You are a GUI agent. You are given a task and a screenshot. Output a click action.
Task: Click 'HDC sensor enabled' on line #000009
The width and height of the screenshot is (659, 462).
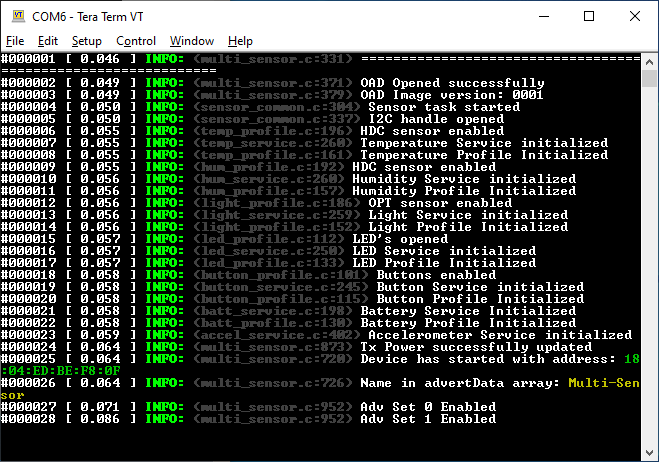[424, 167]
